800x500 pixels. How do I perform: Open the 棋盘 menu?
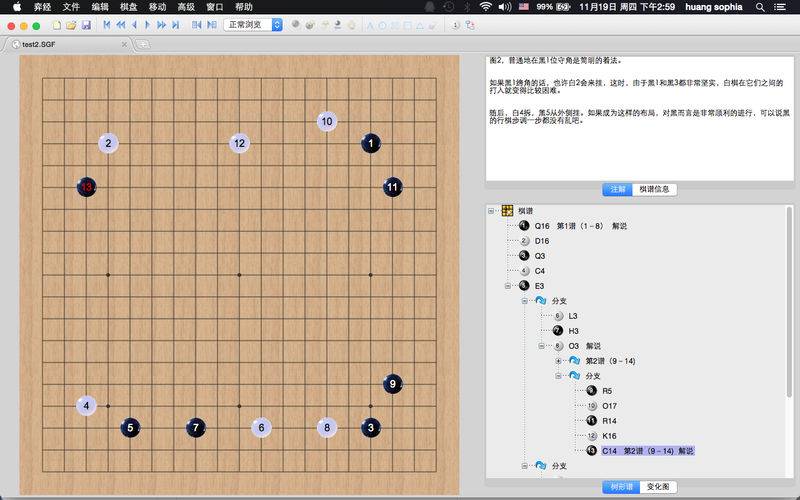point(129,7)
